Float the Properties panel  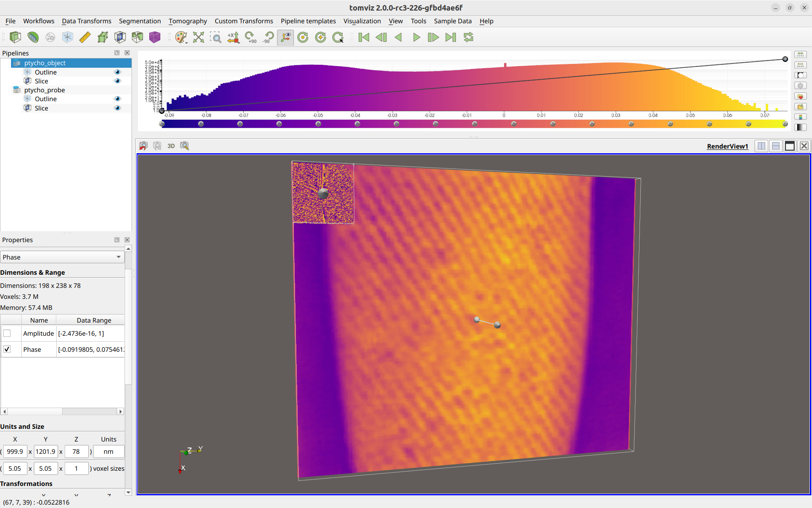click(x=117, y=240)
